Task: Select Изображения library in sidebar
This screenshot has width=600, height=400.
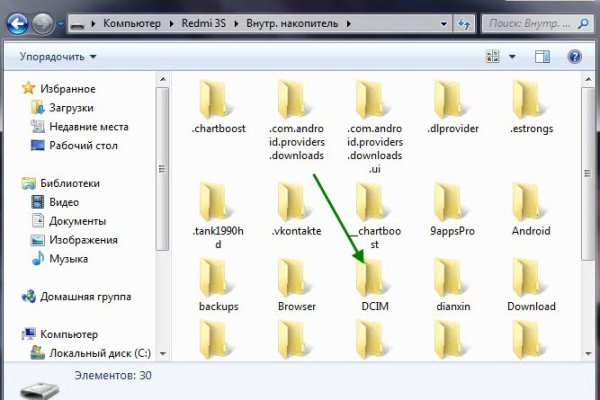Action: pyautogui.click(x=83, y=240)
